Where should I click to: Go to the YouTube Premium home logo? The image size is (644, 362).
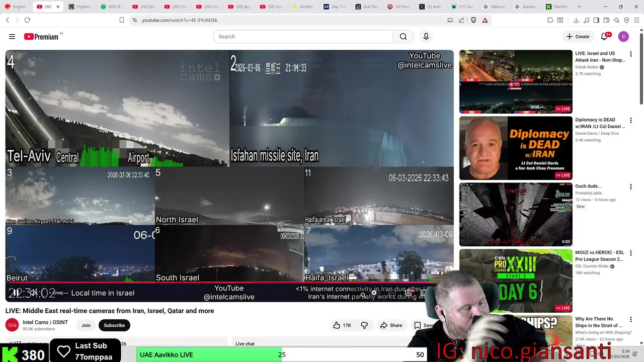click(x=41, y=37)
